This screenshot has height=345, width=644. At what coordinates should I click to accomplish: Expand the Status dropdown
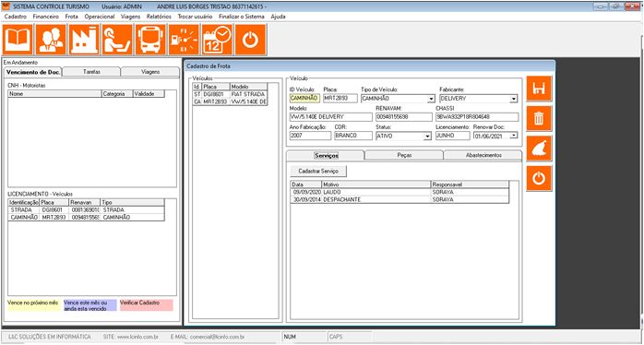click(x=427, y=137)
